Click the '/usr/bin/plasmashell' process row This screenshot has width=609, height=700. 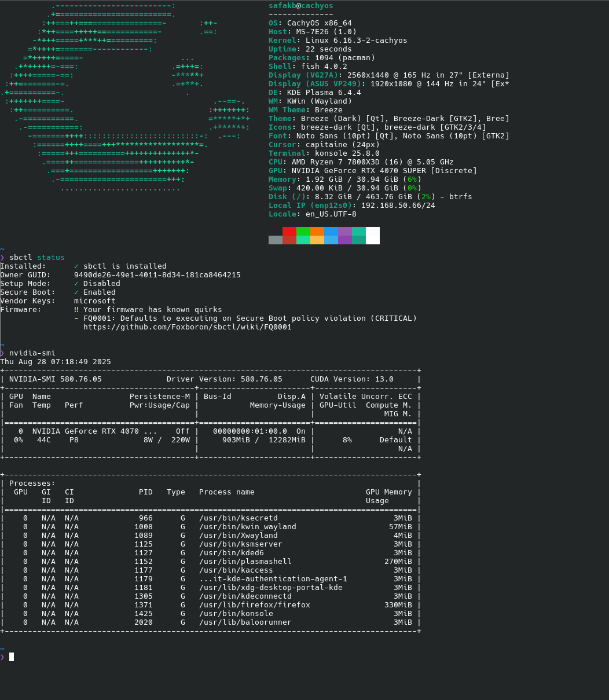pyautogui.click(x=211, y=562)
